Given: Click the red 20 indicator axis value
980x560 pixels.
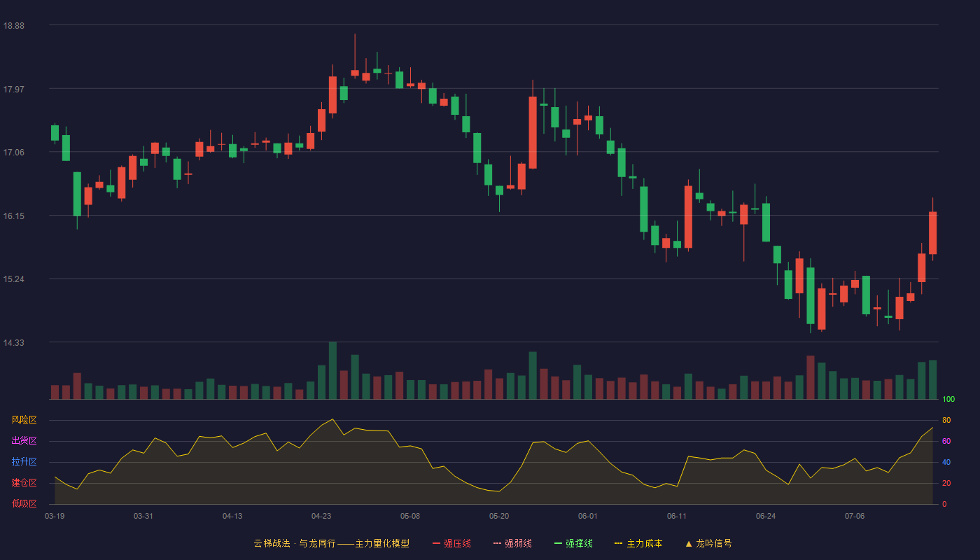Looking at the screenshot, I should tap(946, 483).
